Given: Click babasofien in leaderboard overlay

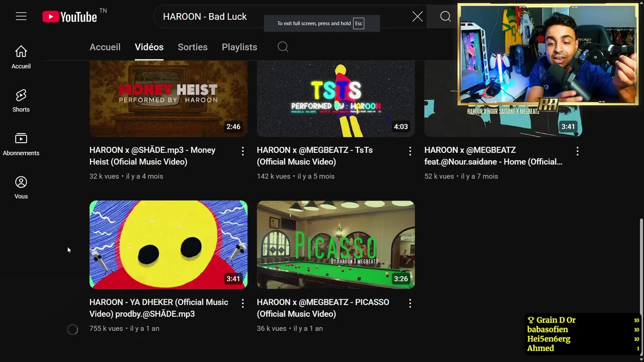Looking at the screenshot, I should coord(548,330).
